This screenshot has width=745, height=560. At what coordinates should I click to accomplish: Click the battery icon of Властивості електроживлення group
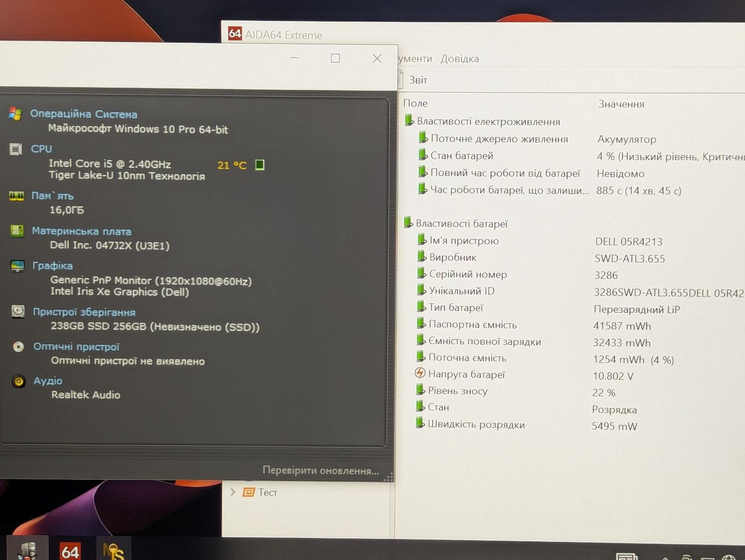409,120
